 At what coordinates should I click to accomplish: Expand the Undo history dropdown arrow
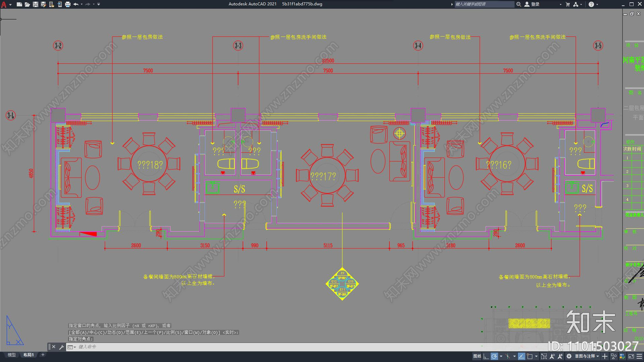pos(82,4)
